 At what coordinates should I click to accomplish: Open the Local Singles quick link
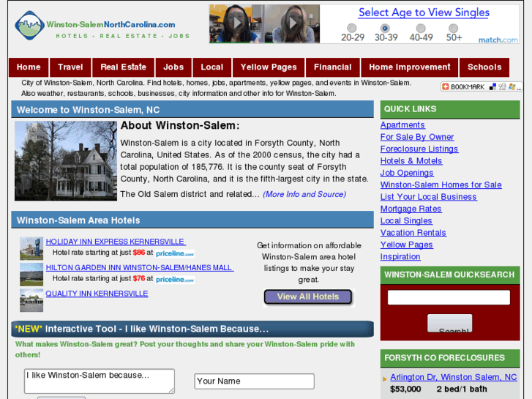(406, 220)
